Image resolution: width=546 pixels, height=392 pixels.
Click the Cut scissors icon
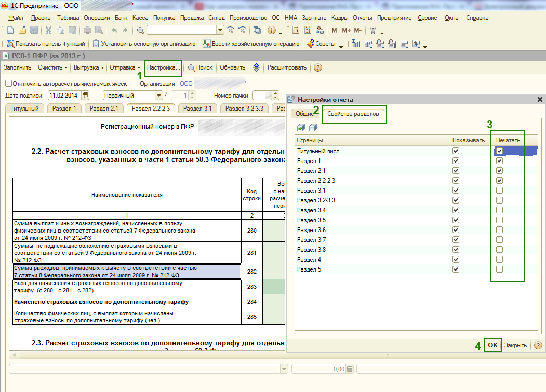point(48,30)
